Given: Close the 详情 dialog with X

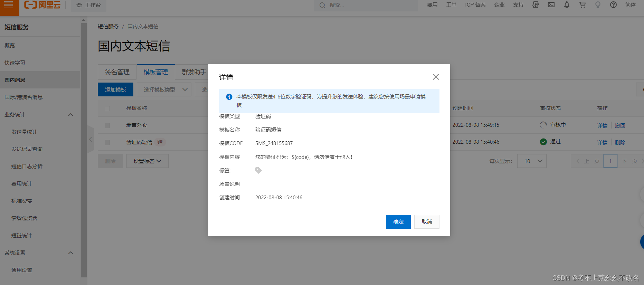Looking at the screenshot, I should point(436,77).
